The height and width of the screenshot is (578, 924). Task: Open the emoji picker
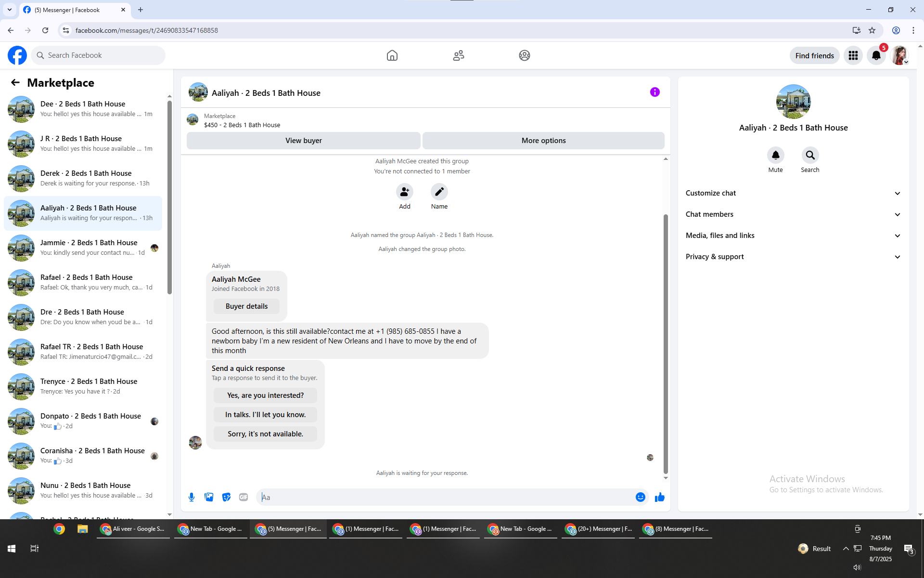(x=641, y=497)
